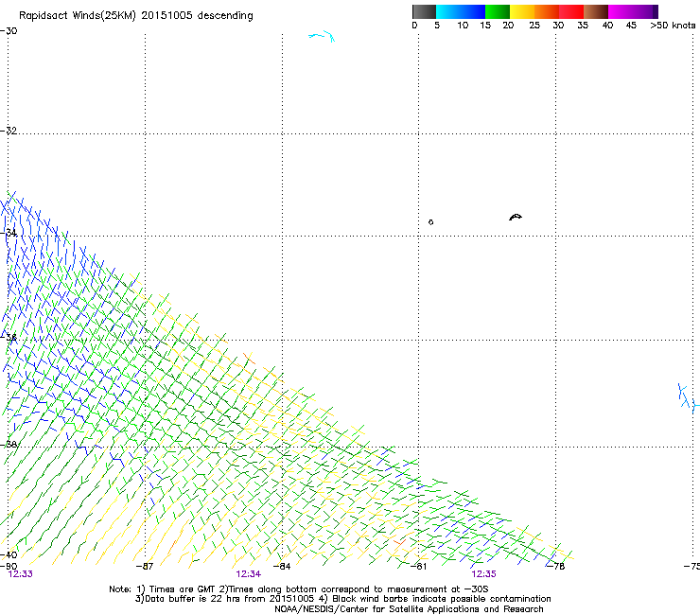
Task: Click the yellow 20-25 knots color segment
Action: tap(522, 11)
